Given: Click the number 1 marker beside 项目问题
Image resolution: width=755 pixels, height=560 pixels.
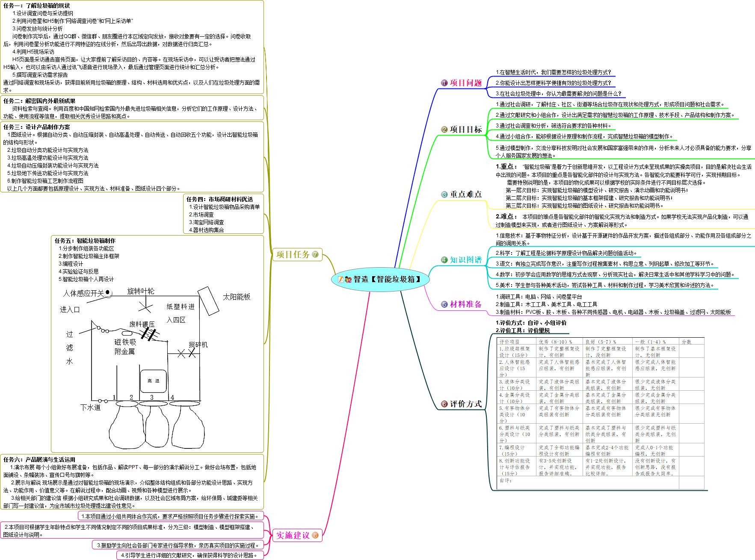Looking at the screenshot, I should 444,83.
